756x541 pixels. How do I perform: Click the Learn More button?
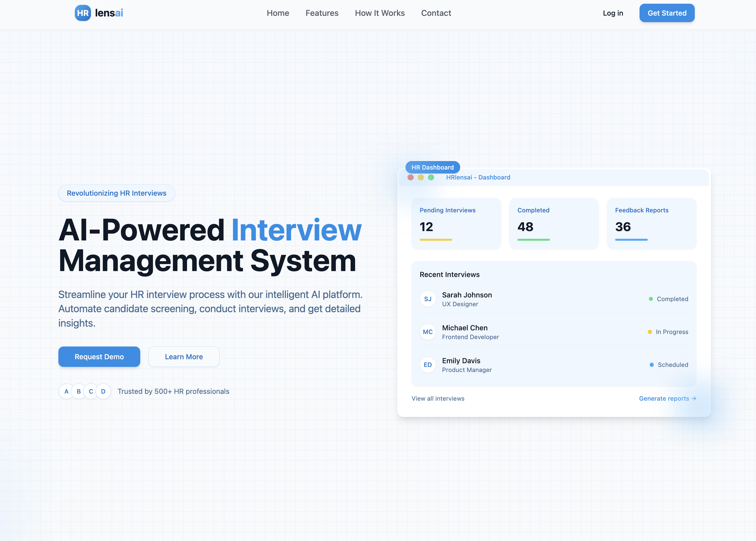(x=184, y=356)
